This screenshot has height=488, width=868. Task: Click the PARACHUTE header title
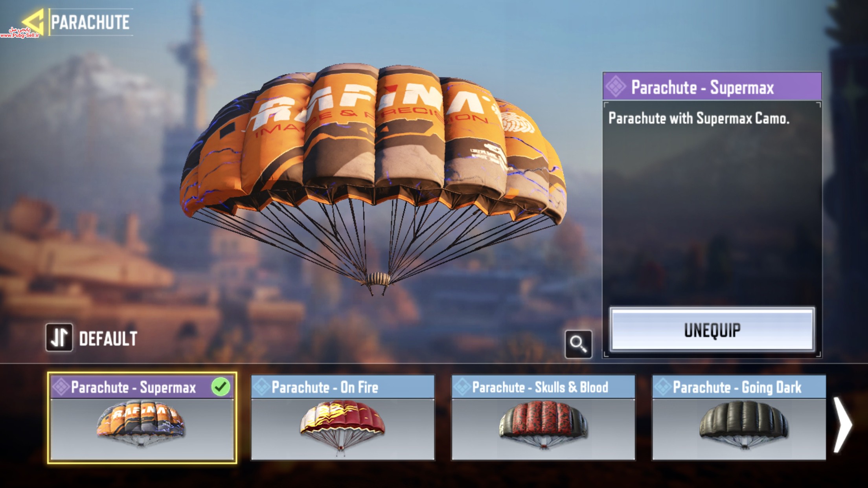(x=90, y=22)
